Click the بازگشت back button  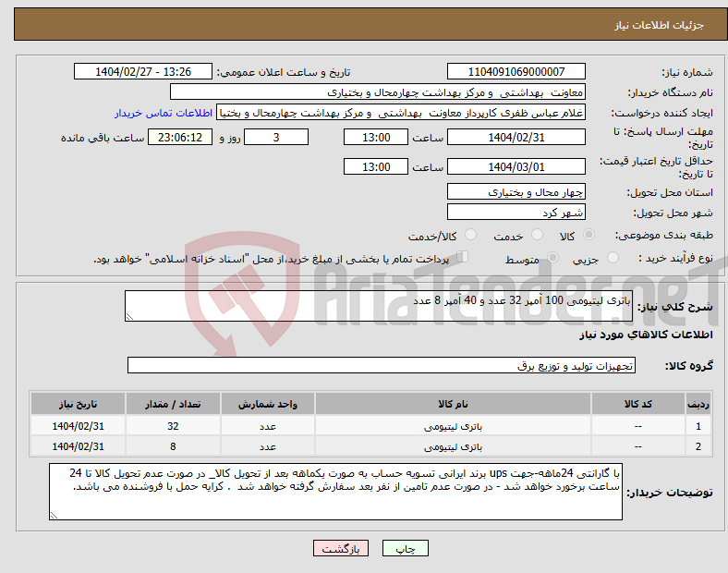pyautogui.click(x=341, y=548)
